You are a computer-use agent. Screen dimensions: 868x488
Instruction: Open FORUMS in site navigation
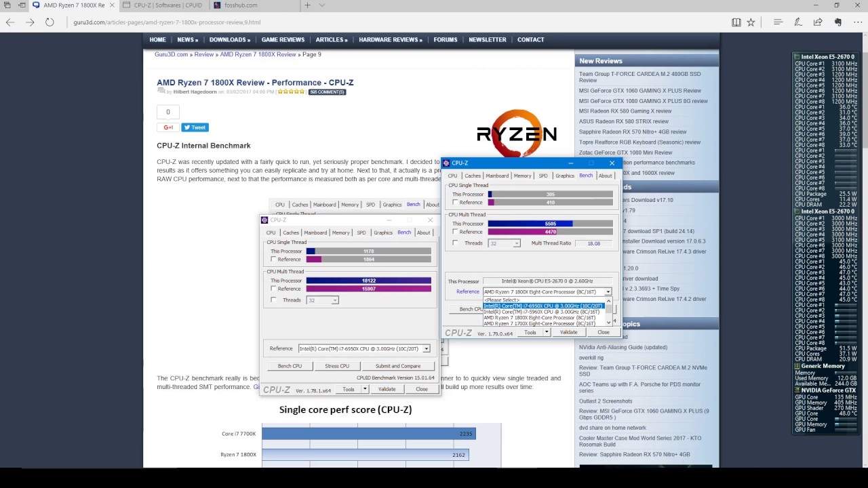click(x=446, y=40)
